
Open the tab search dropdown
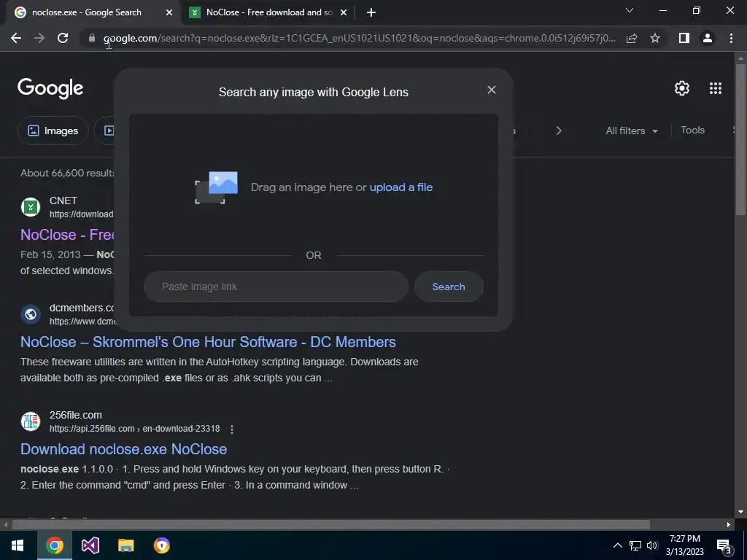click(x=630, y=10)
